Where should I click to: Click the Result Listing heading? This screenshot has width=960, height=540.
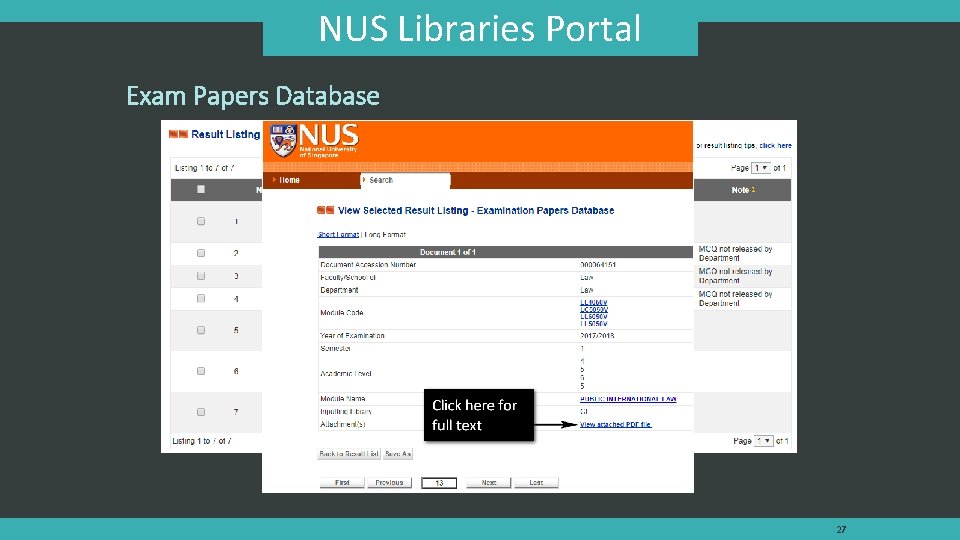coord(225,134)
